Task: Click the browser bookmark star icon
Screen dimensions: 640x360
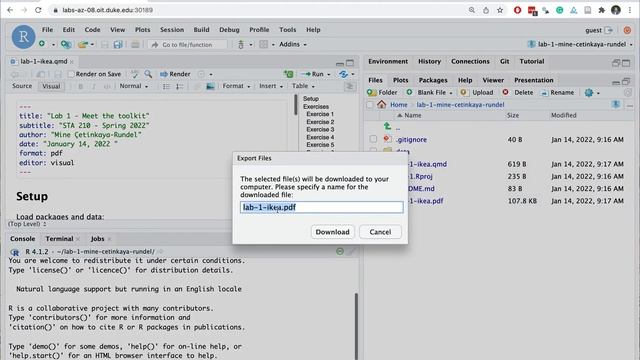Action: [500, 10]
